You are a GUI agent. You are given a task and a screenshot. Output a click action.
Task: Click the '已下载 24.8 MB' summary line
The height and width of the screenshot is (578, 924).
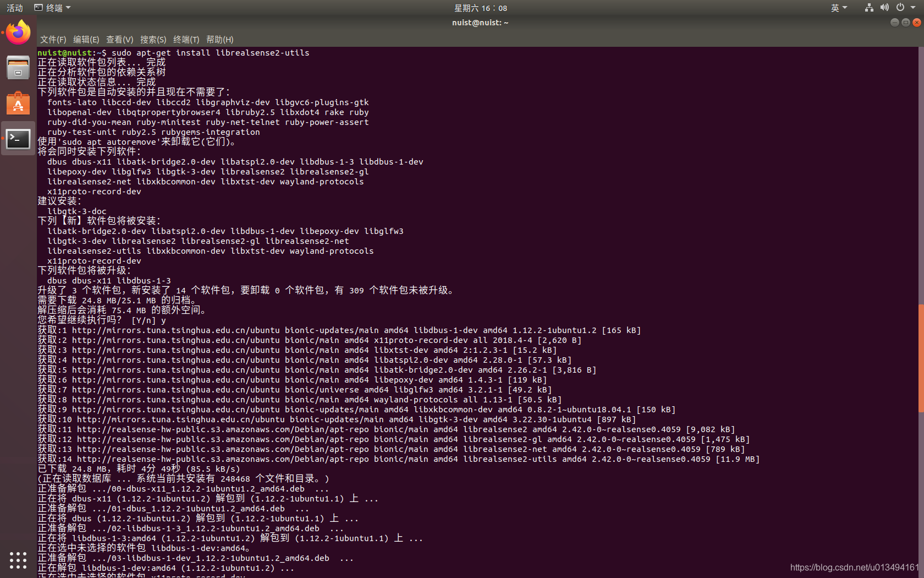(139, 469)
